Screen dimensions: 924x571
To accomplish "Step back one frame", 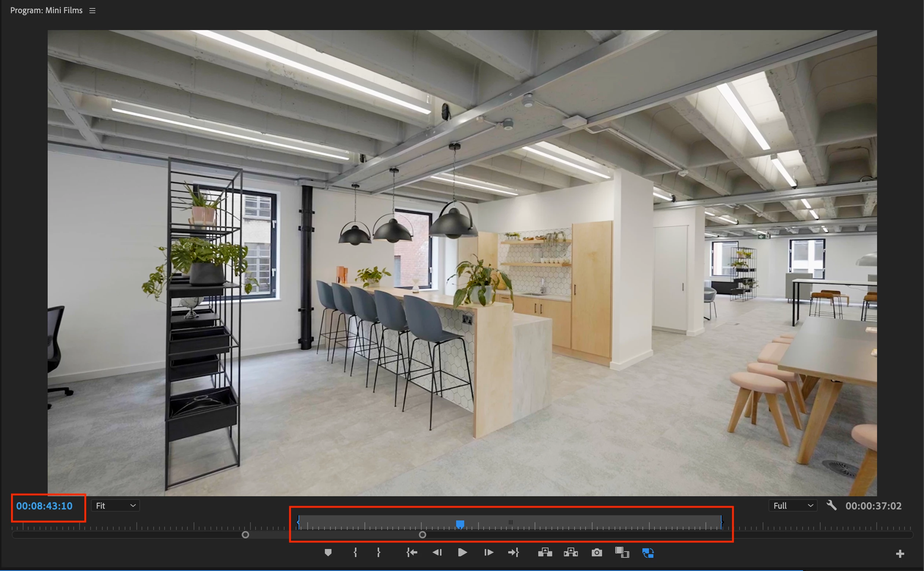I will 437,553.
